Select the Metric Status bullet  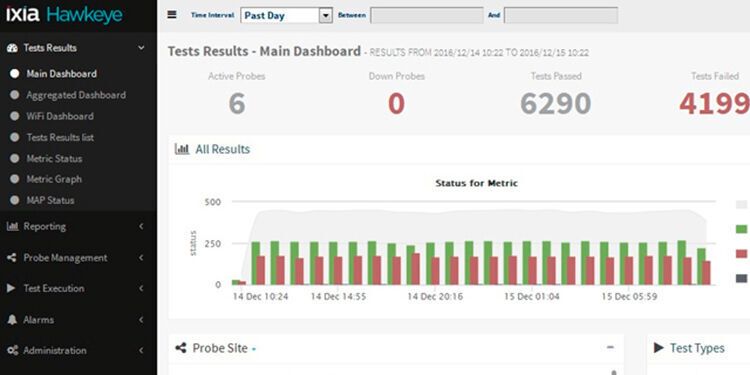[14, 158]
